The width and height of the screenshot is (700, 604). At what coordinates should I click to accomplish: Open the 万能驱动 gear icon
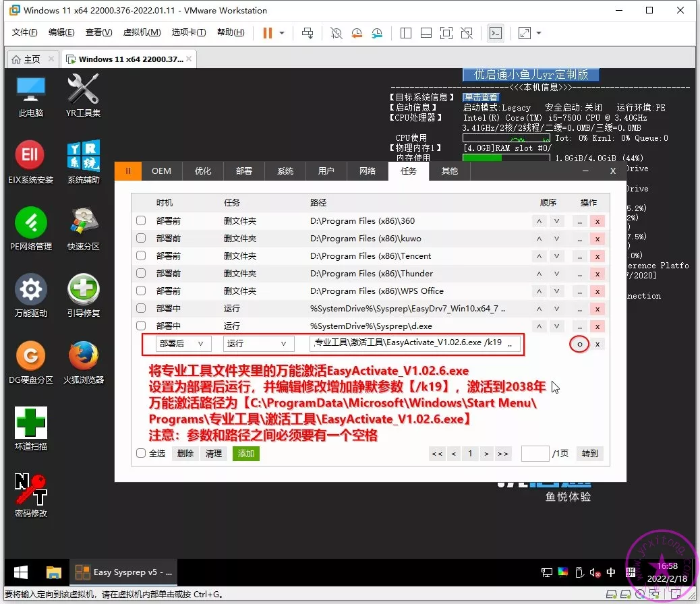click(x=30, y=290)
